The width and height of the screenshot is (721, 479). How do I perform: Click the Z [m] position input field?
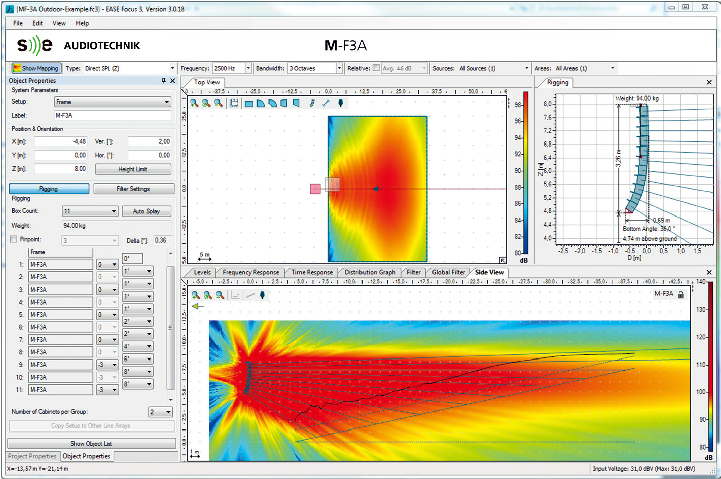point(60,169)
